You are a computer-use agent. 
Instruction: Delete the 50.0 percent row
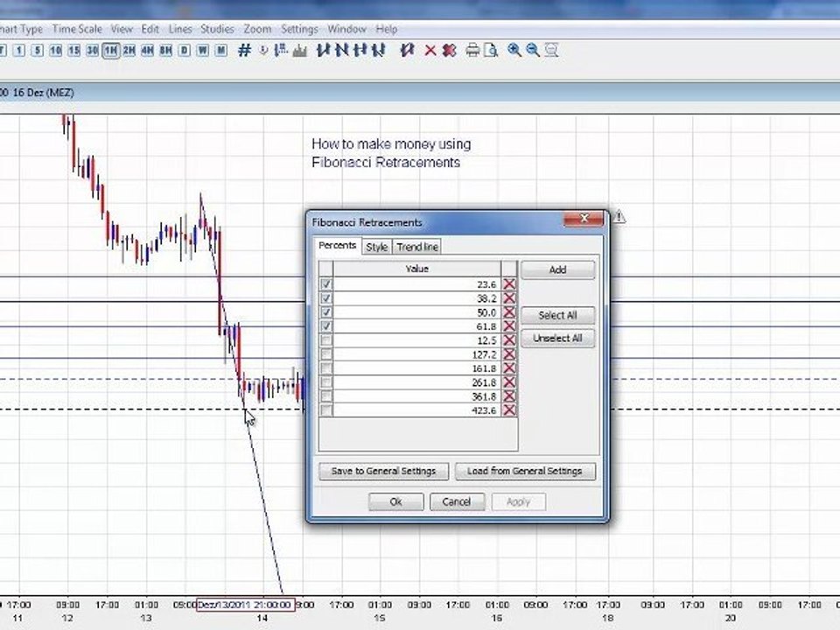point(509,312)
